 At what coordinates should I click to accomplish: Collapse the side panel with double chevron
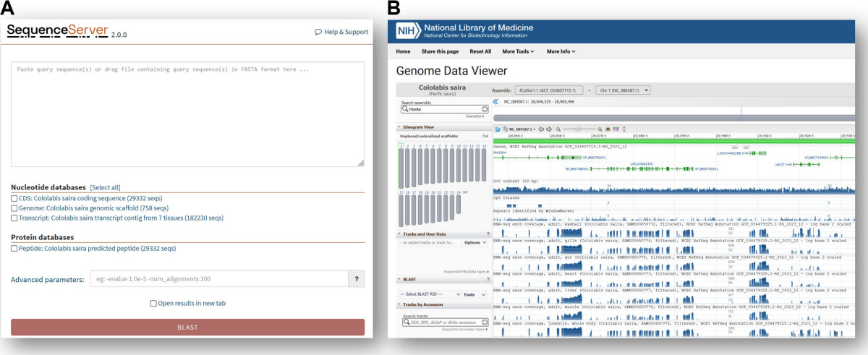pos(495,102)
